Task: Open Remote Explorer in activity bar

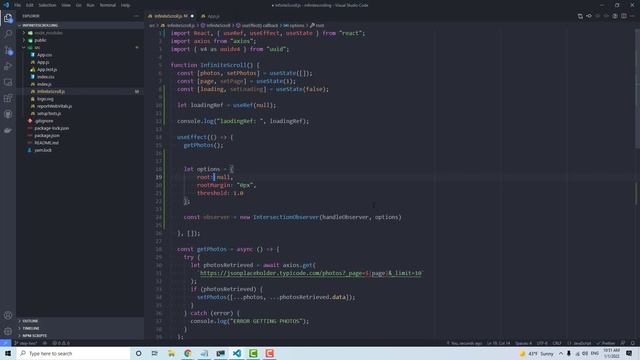Action: coord(8,82)
